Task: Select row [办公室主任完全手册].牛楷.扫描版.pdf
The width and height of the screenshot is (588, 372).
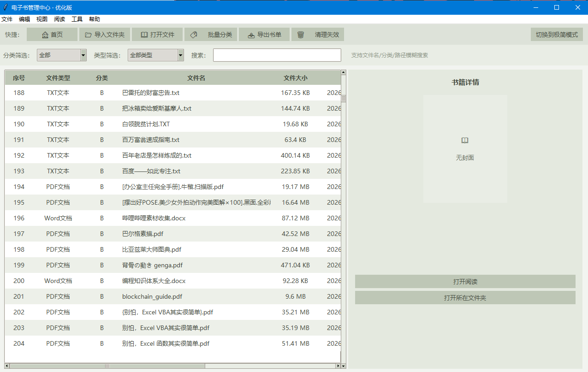Action: (173, 187)
